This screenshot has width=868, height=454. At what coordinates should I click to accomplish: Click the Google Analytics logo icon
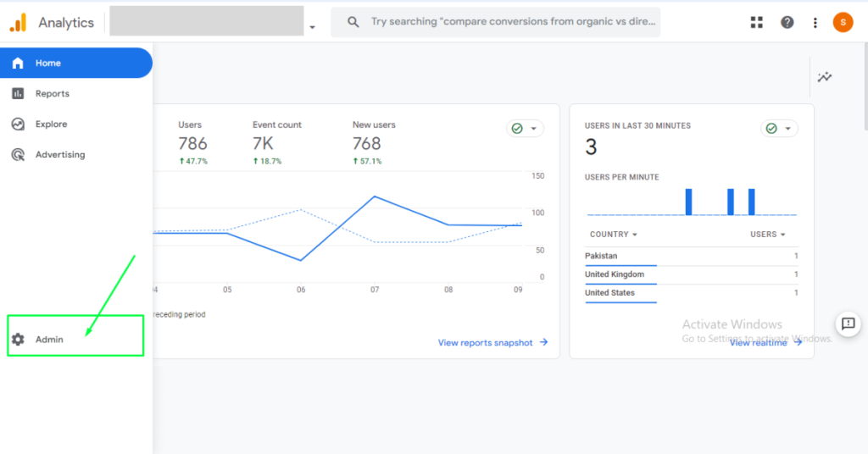(x=18, y=23)
